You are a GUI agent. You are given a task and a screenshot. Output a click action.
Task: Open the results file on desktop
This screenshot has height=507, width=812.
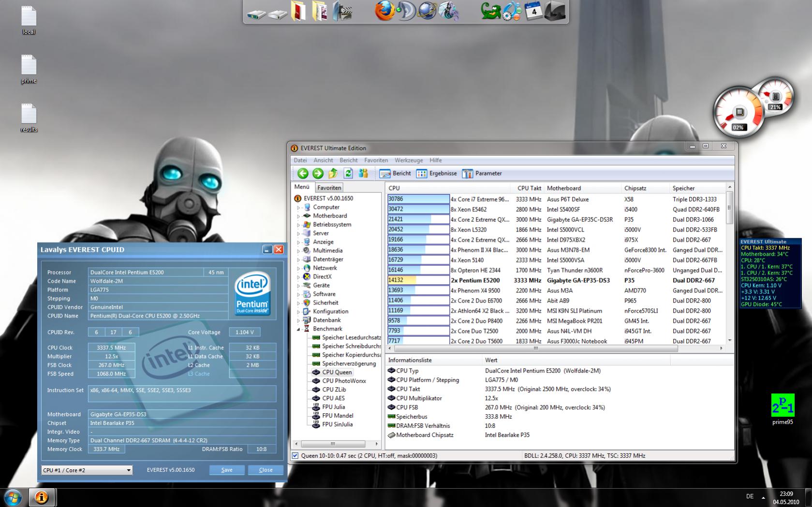29,118
